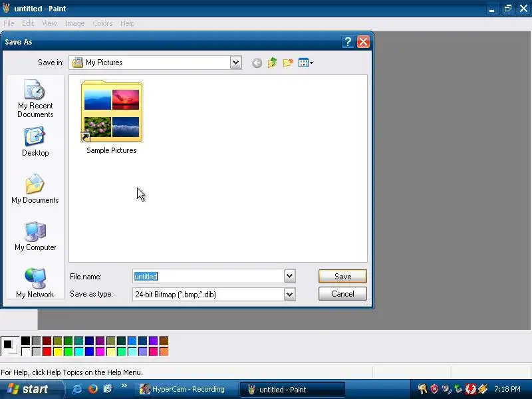The image size is (532, 399).
Task: Pick the bright red color swatch
Action: click(x=47, y=351)
